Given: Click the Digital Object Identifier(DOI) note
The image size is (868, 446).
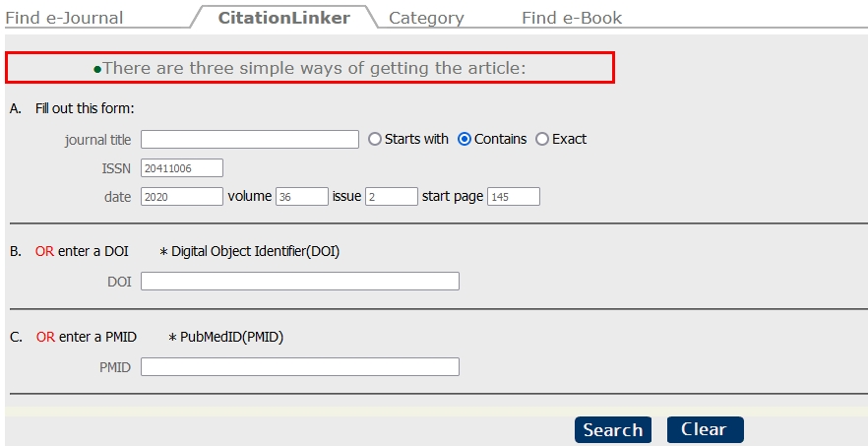Looking at the screenshot, I should point(249,251).
